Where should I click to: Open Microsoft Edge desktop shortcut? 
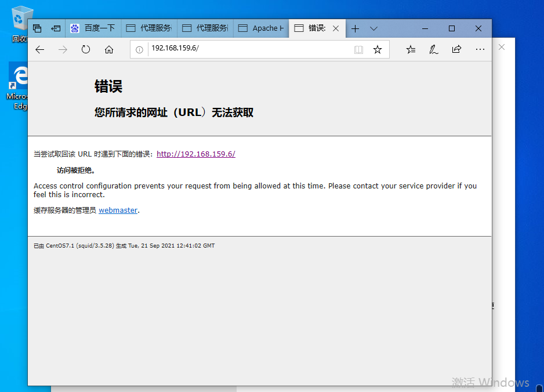coord(17,86)
